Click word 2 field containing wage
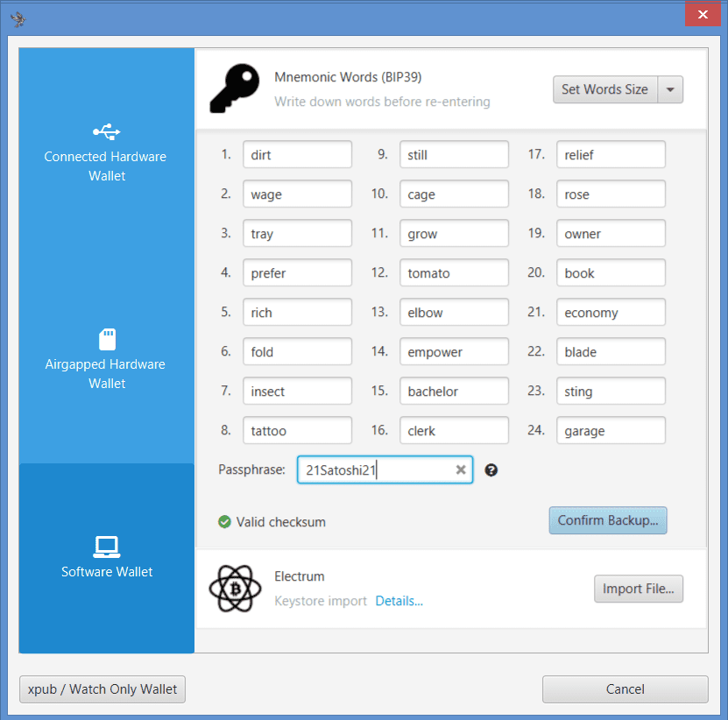The height and width of the screenshot is (720, 728). [x=297, y=194]
